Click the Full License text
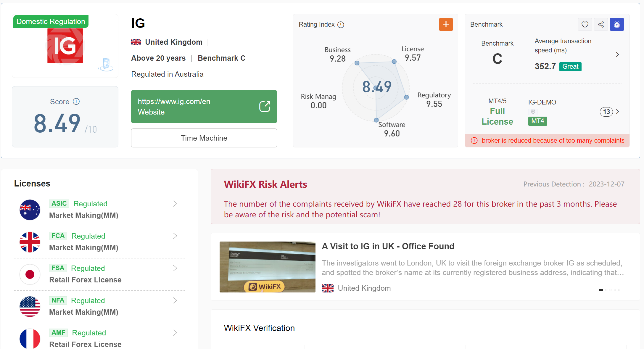 (x=497, y=116)
